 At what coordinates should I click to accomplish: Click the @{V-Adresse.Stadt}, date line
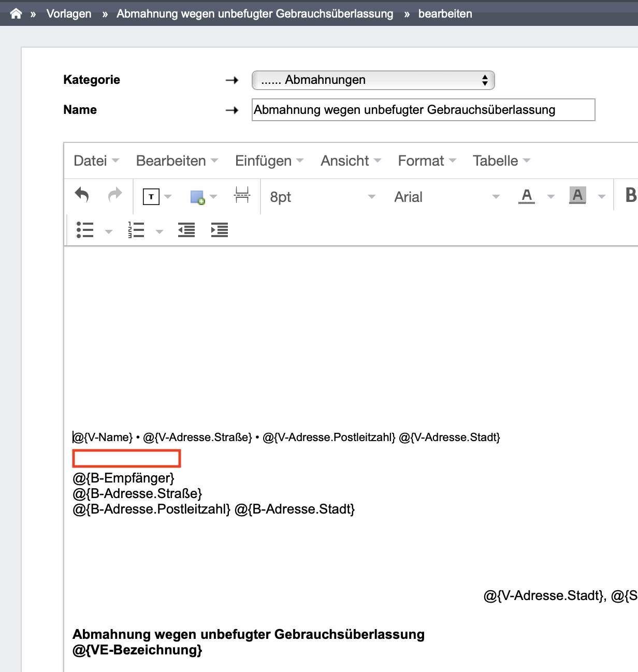[561, 596]
